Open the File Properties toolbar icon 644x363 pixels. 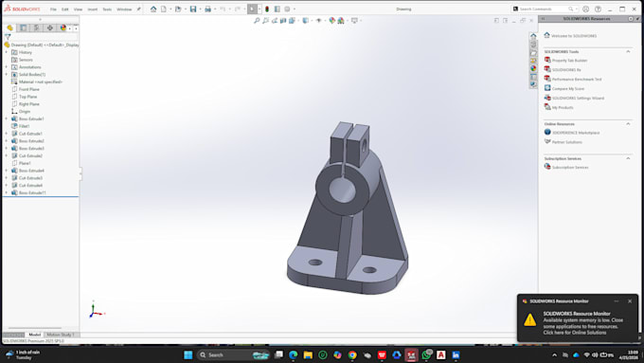(x=277, y=9)
